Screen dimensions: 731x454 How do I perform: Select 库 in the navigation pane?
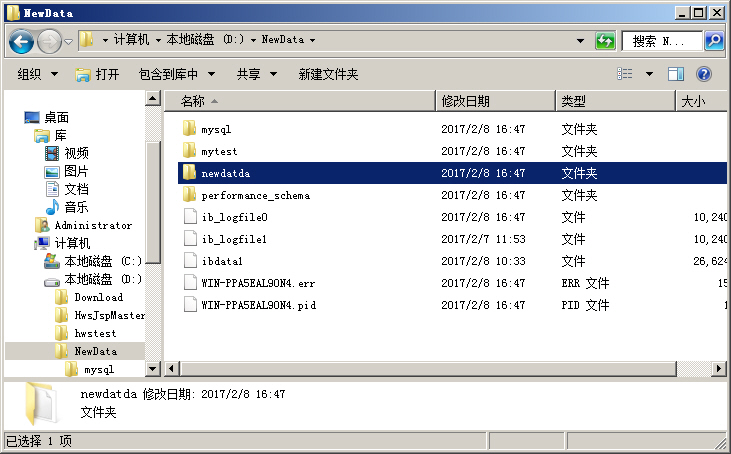[x=61, y=136]
